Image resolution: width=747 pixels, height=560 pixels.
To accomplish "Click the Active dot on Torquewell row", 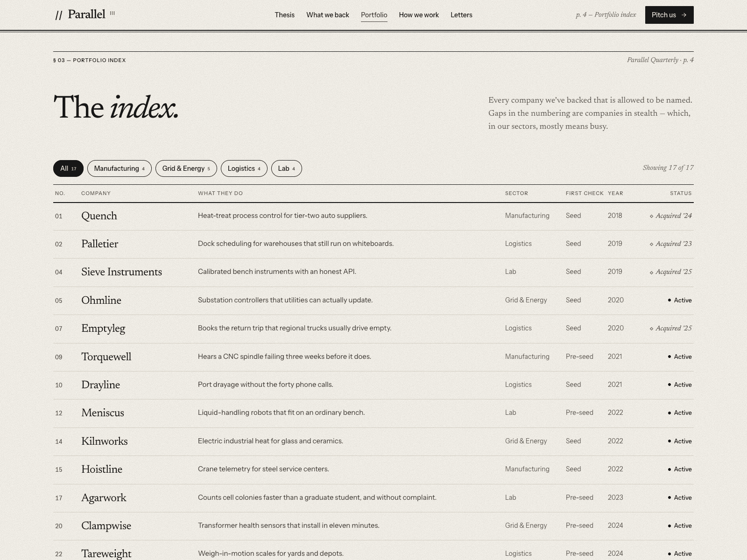I will [x=669, y=357].
